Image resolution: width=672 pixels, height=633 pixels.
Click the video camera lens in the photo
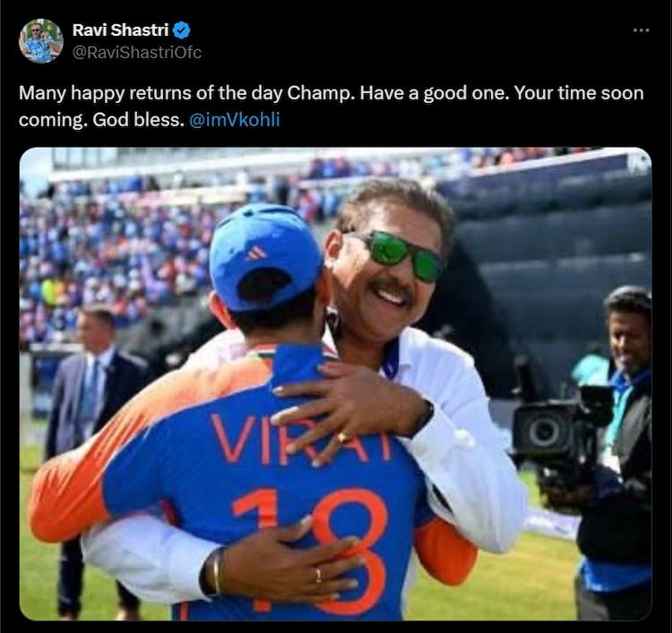pyautogui.click(x=543, y=432)
